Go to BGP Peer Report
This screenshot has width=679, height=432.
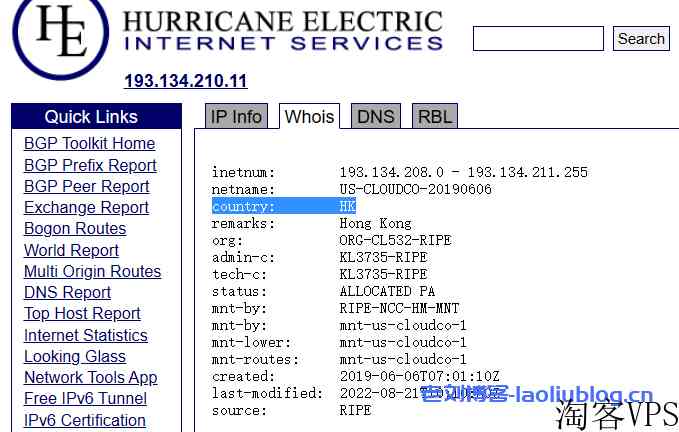click(87, 187)
